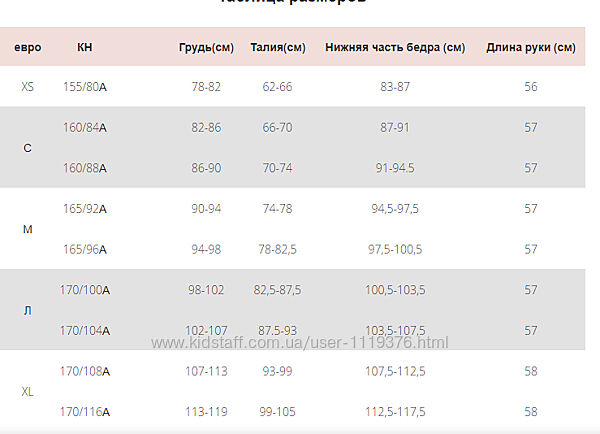Screen dimensions: 600x434
Task: Click the www.kidstaff.com.ua watermark URL
Action: tap(300, 343)
